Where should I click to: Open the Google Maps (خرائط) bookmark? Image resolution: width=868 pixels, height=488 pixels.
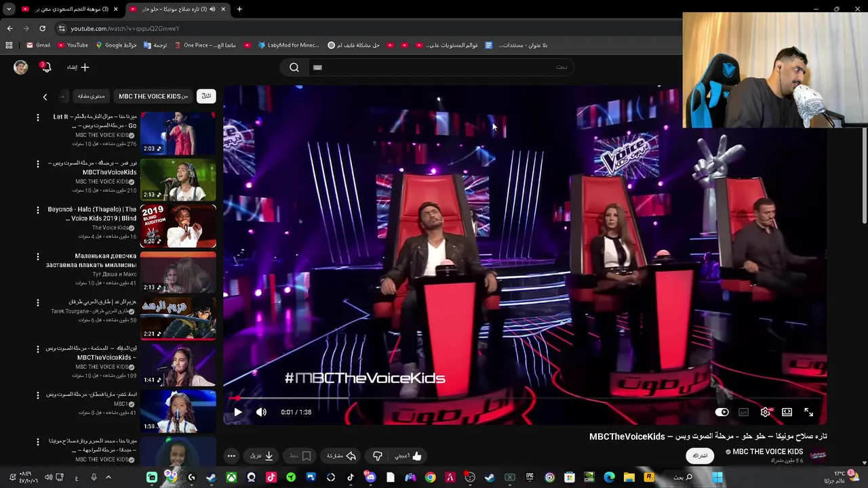point(116,45)
